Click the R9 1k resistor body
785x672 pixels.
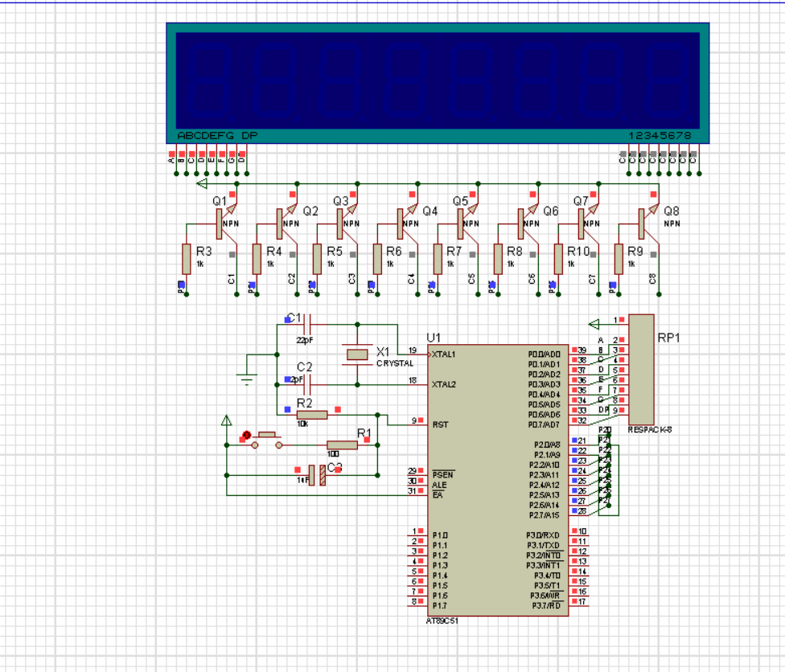619,259
